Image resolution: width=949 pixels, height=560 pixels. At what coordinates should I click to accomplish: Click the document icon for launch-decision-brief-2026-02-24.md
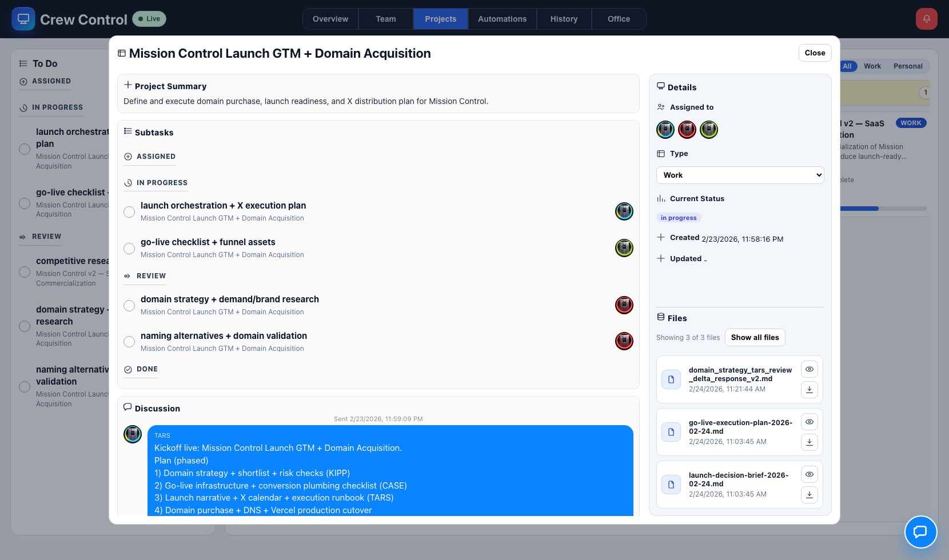point(671,485)
